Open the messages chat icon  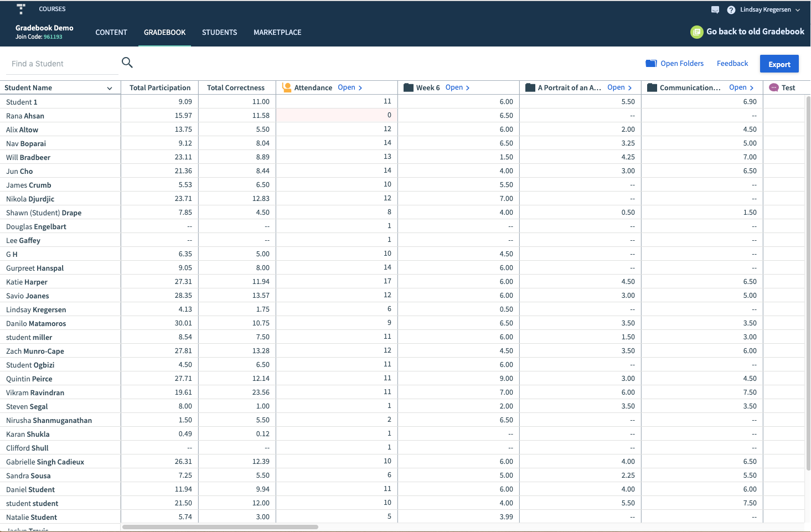tap(715, 10)
